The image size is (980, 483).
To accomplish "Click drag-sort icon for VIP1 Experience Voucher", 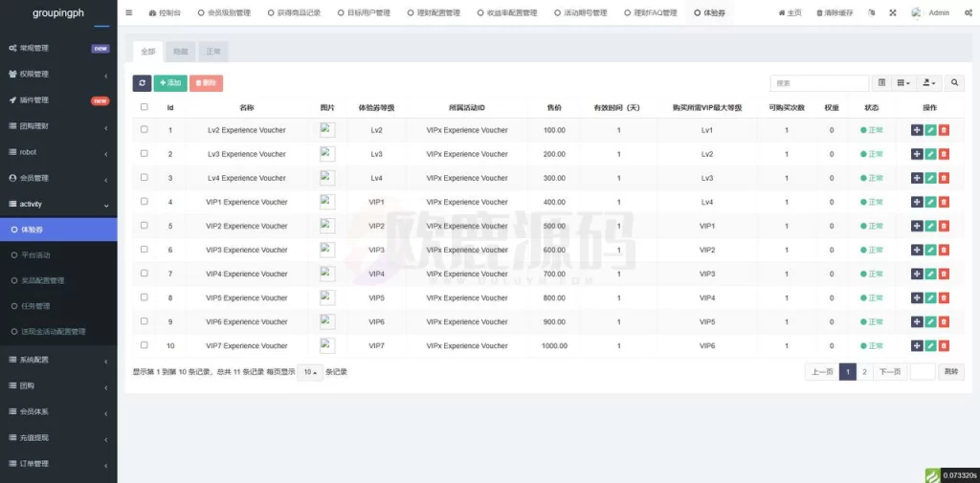I will pyautogui.click(x=917, y=202).
